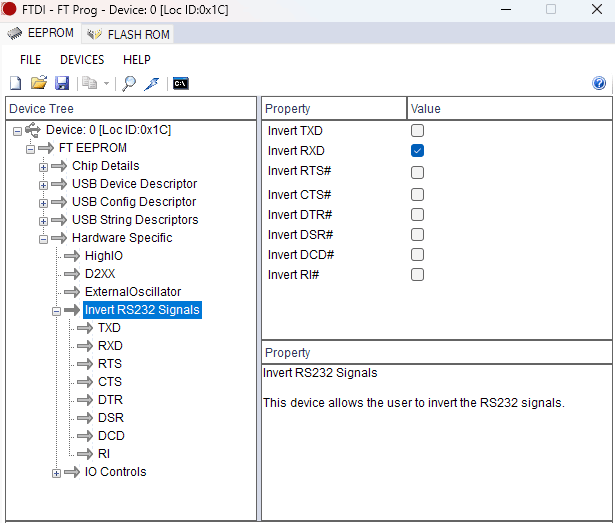Click the New template toolbar icon

point(16,83)
